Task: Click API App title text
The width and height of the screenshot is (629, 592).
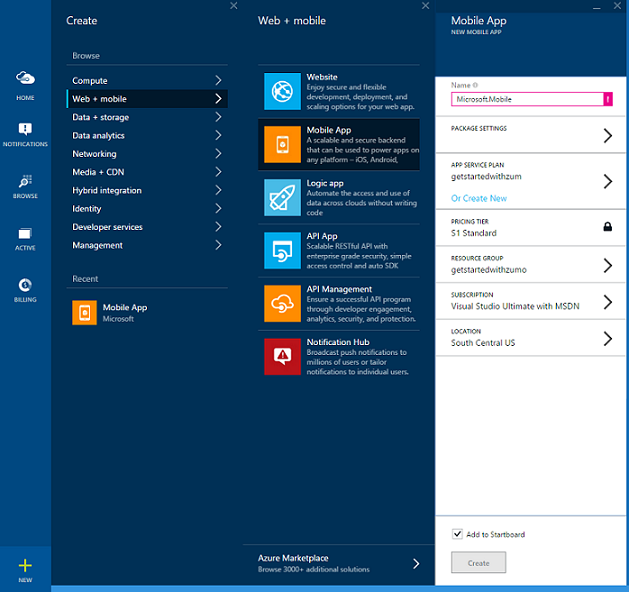Action: 322,236
